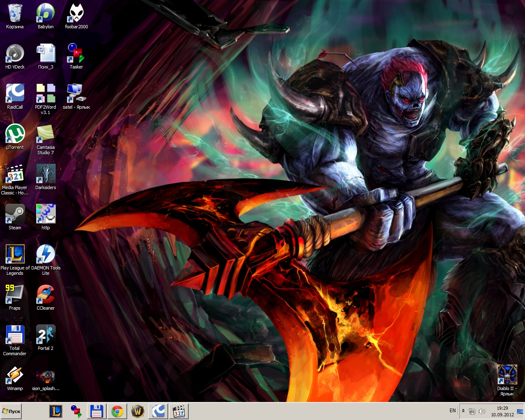Viewport: 525px width, 420px height.
Task: Open the volume speaker tray icon
Action: pyautogui.click(x=482, y=411)
